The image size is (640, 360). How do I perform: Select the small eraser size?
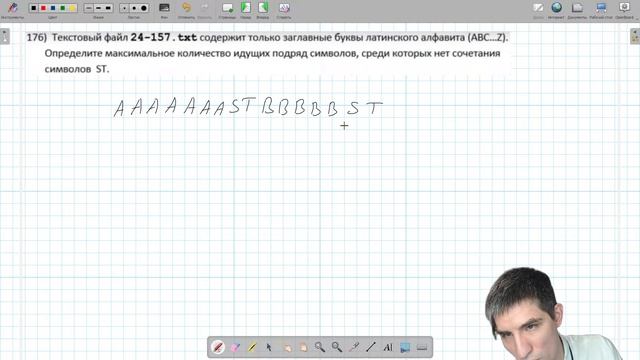(x=124, y=8)
